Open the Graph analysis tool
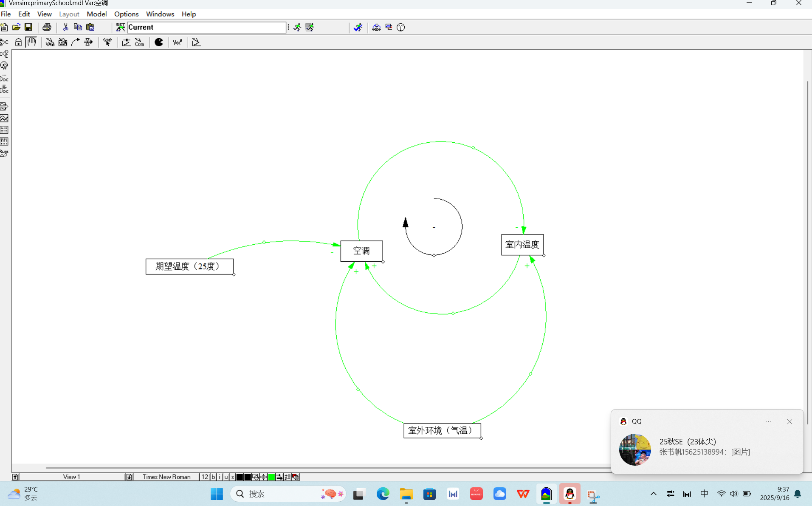 pyautogui.click(x=4, y=118)
